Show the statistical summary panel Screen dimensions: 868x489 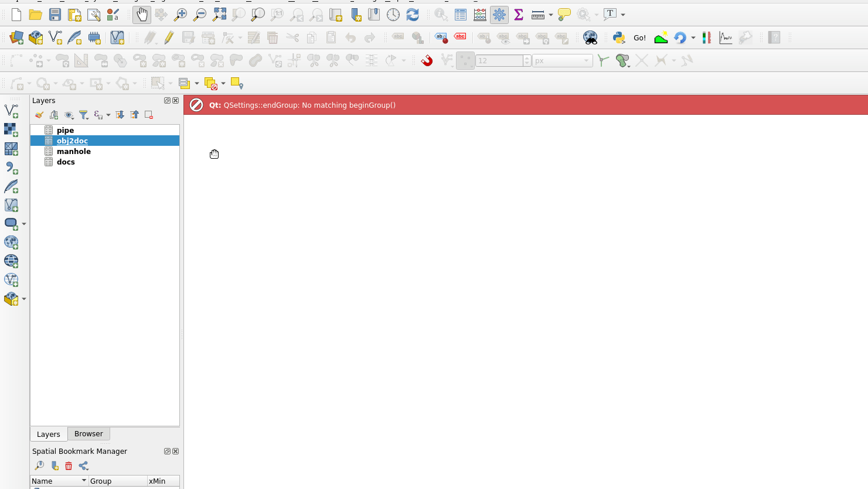pos(518,15)
